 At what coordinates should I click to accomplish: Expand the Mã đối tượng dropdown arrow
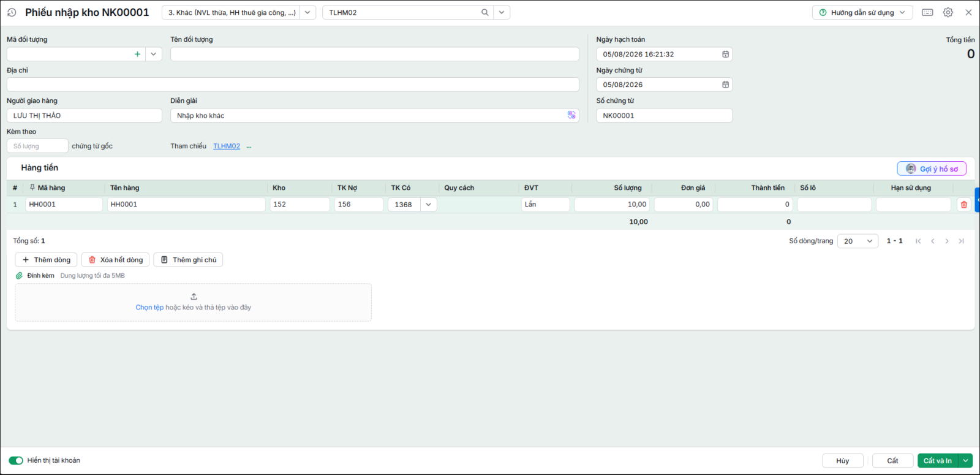153,54
